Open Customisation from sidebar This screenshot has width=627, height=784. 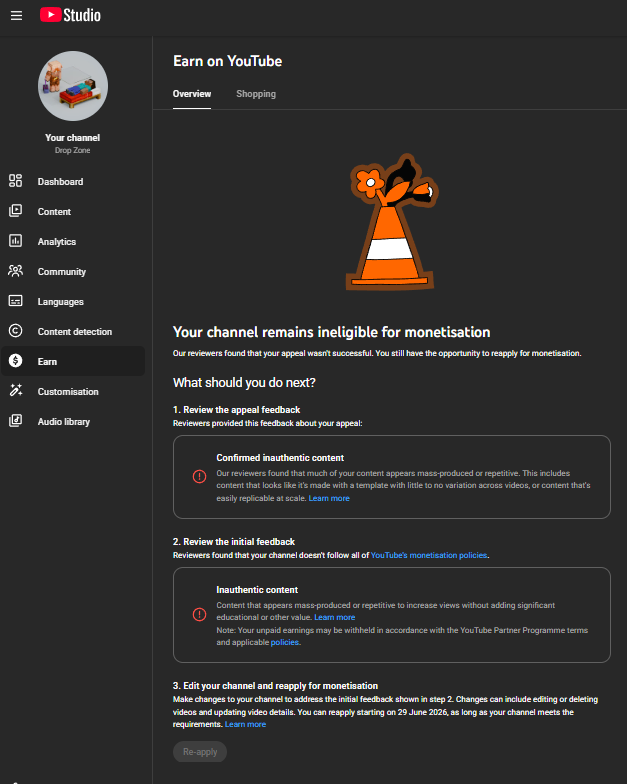(73, 391)
